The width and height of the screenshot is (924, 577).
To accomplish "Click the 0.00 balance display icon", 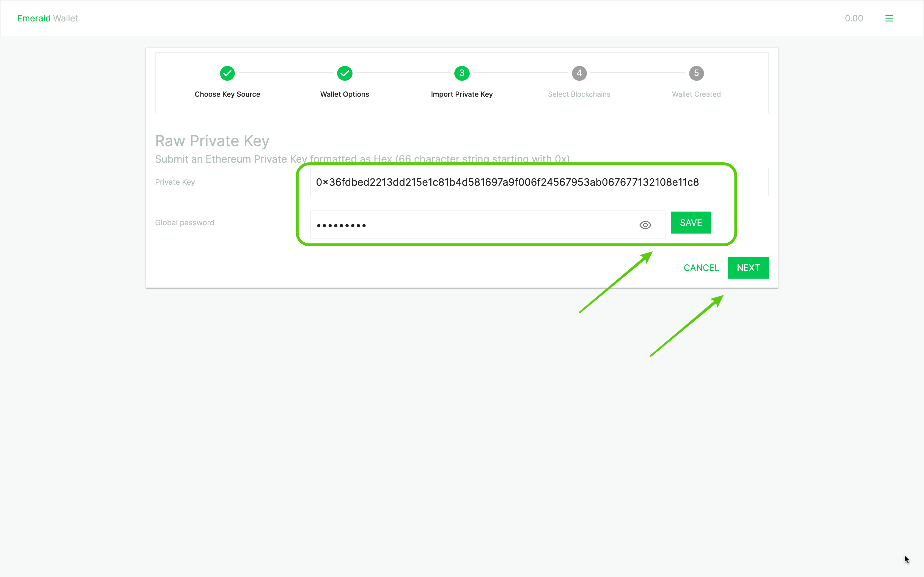I will coord(855,18).
